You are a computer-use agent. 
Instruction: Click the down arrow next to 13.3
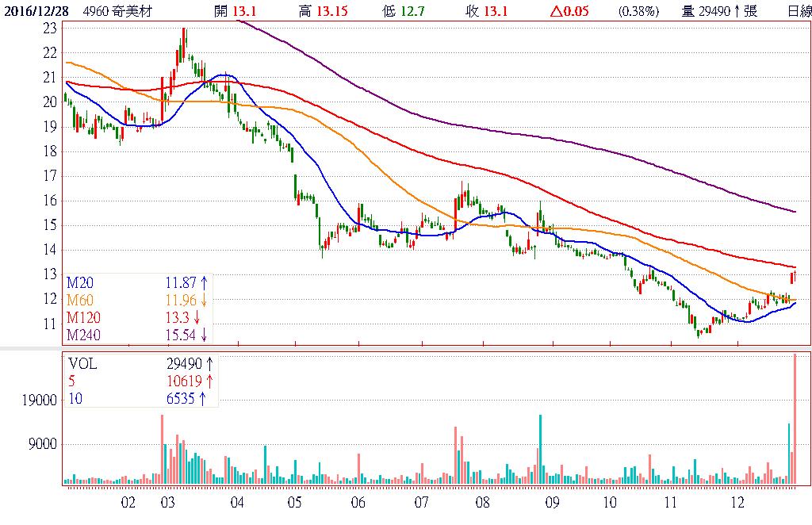(196, 316)
